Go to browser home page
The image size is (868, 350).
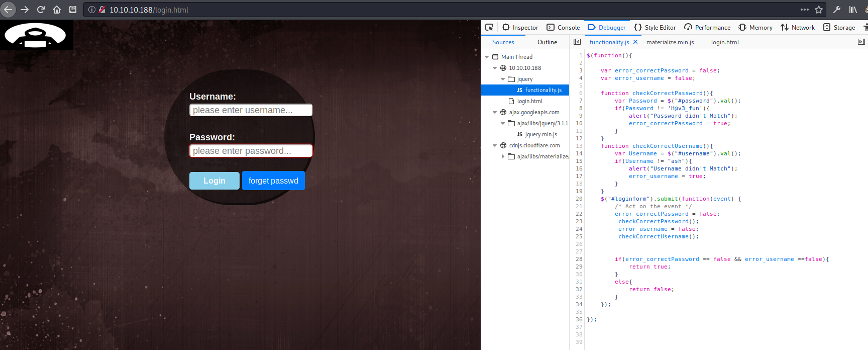(57, 10)
